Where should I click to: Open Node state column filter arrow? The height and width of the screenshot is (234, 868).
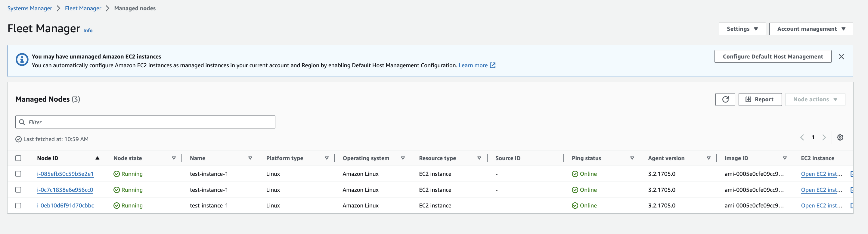click(x=174, y=158)
